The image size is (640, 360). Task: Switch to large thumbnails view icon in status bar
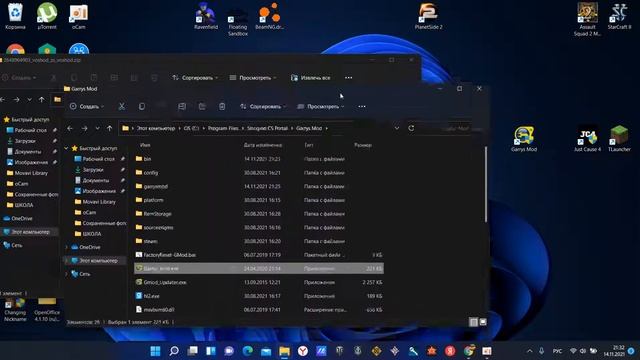point(483,322)
